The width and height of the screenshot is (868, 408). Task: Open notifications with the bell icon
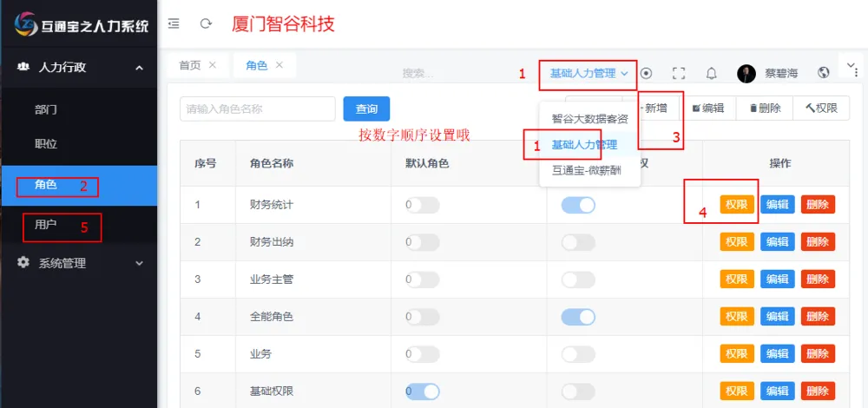pyautogui.click(x=711, y=74)
